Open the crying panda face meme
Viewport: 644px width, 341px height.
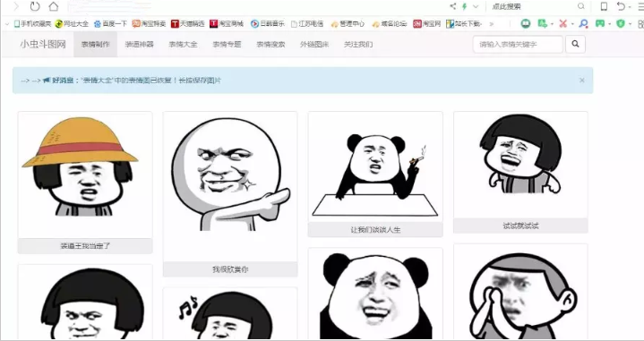pyautogui.click(x=375, y=294)
